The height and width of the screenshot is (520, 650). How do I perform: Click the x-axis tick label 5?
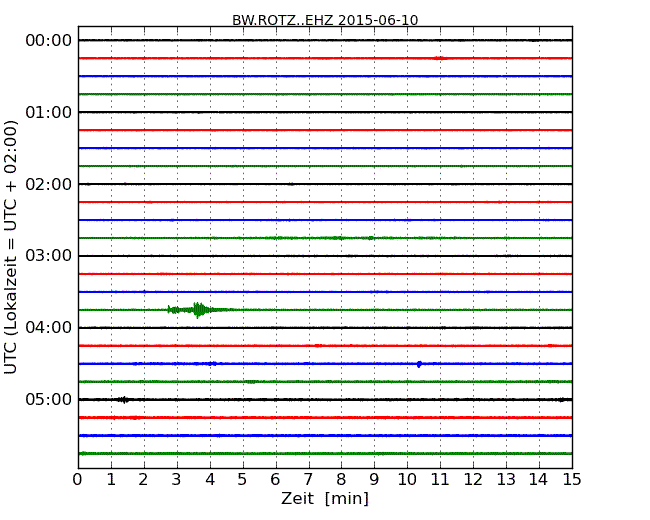point(243,480)
